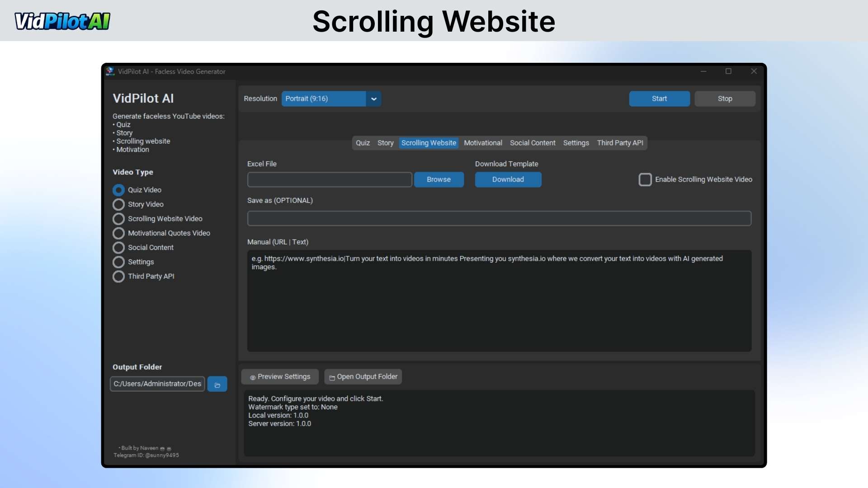Click Browse to choose an Excel file
868x488 pixels.
(439, 179)
